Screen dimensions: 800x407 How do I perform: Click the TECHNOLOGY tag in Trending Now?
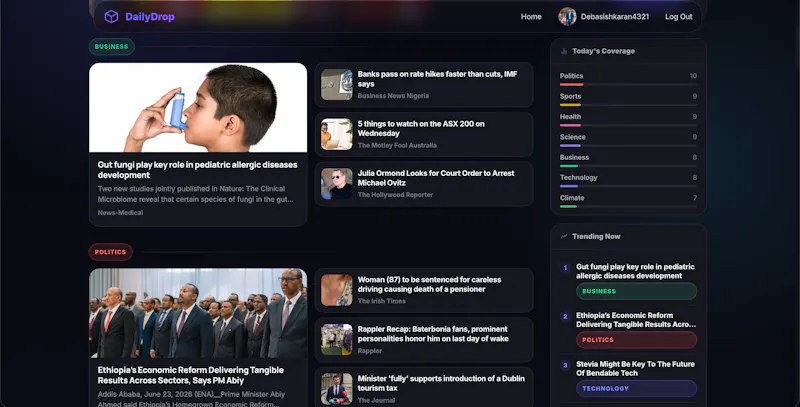coord(637,389)
